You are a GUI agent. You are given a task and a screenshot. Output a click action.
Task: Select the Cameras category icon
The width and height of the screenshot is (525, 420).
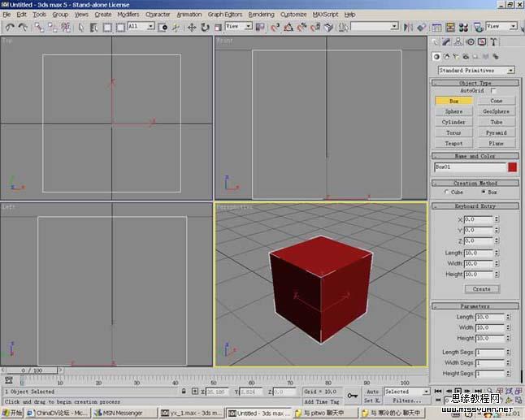click(466, 57)
